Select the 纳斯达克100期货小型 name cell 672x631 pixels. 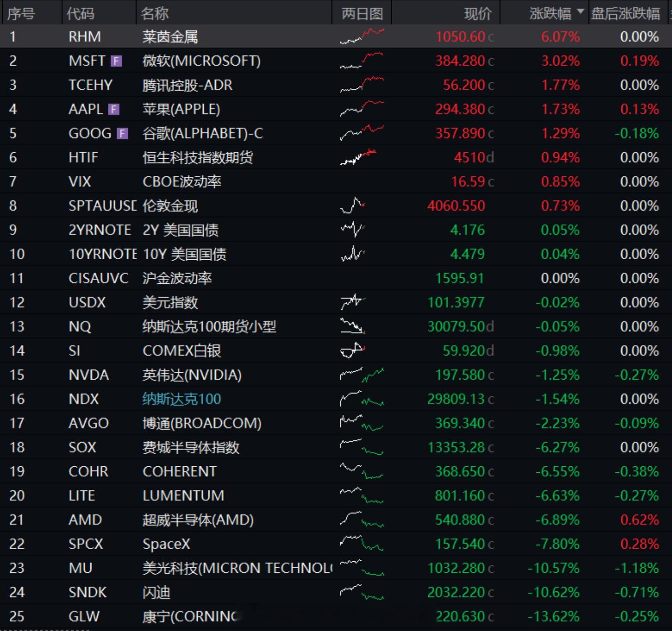pyautogui.click(x=209, y=327)
